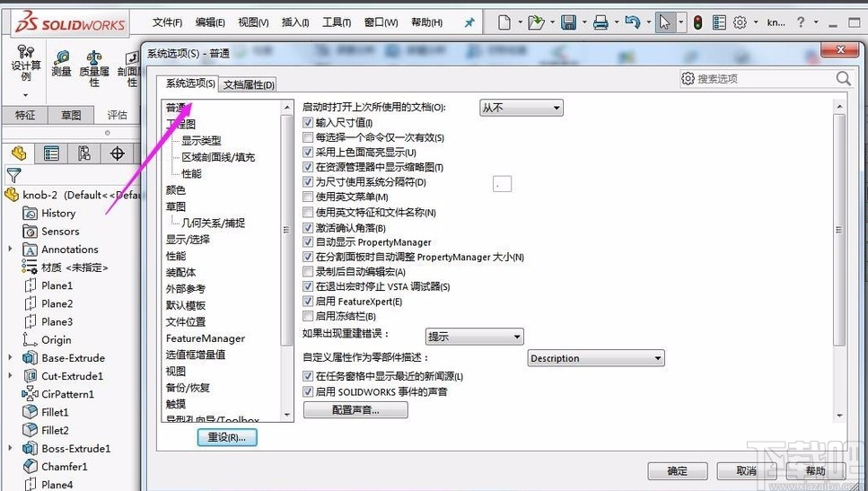
Task: Open the 从不 startup document dropdown
Action: pos(521,108)
